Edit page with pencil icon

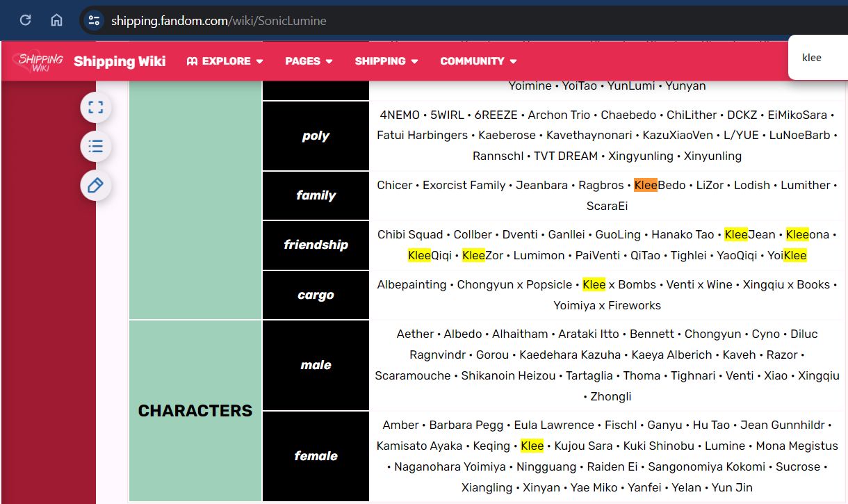coord(96,185)
